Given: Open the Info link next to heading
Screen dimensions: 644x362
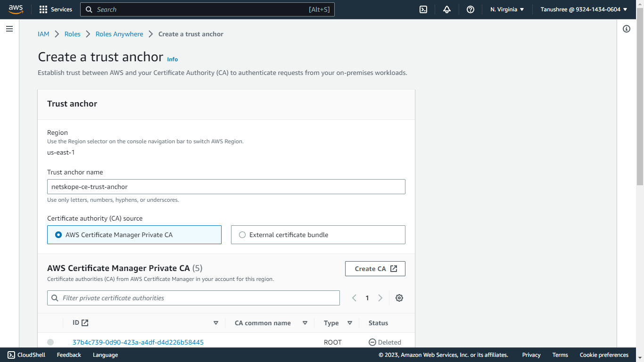Looking at the screenshot, I should coord(173,59).
